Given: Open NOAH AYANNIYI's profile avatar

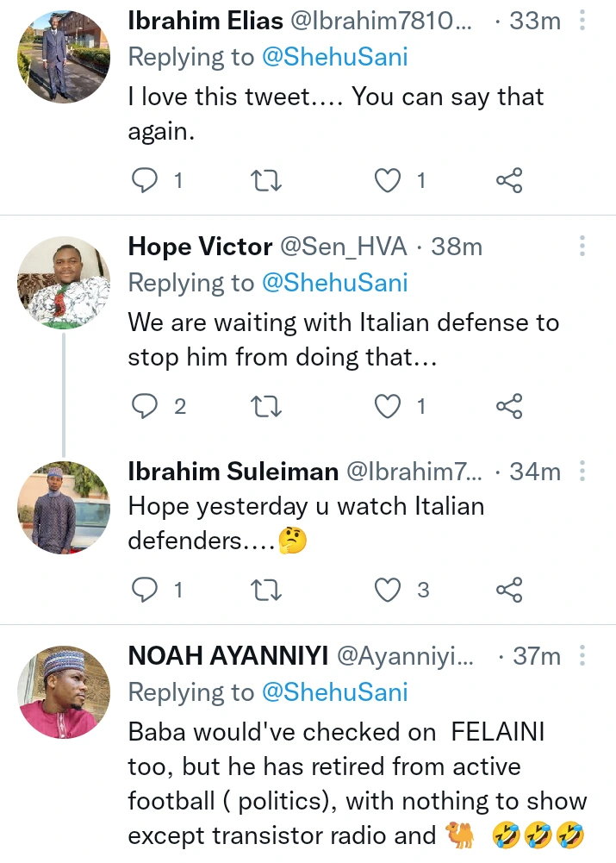Looking at the screenshot, I should click(64, 692).
